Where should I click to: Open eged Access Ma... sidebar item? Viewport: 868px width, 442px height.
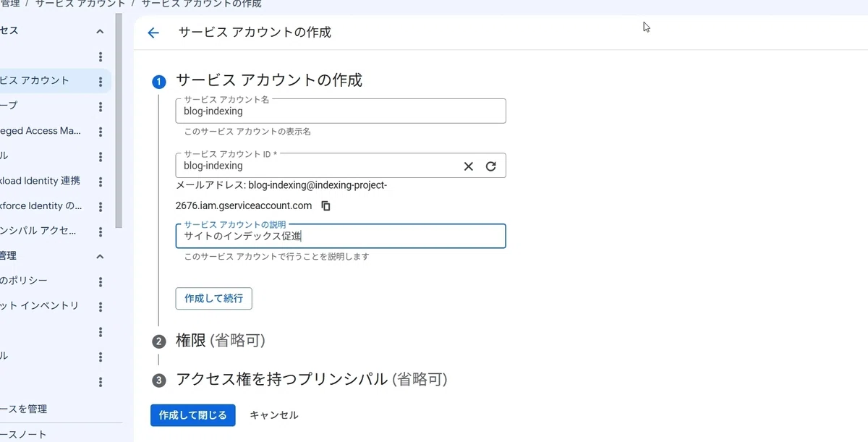coord(41,131)
